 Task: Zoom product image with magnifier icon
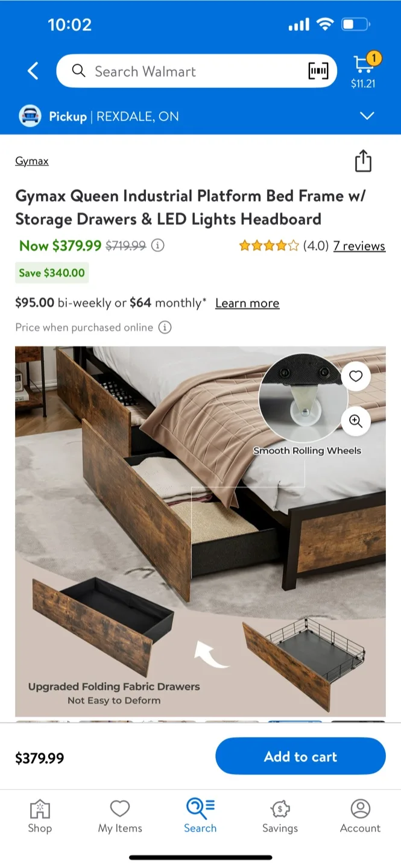pos(356,421)
